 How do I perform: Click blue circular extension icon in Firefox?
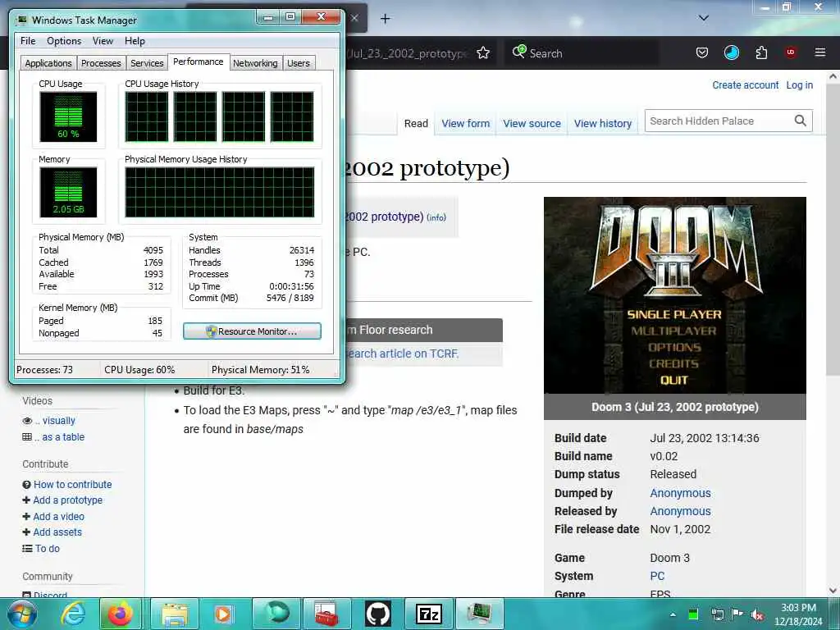[x=731, y=52]
